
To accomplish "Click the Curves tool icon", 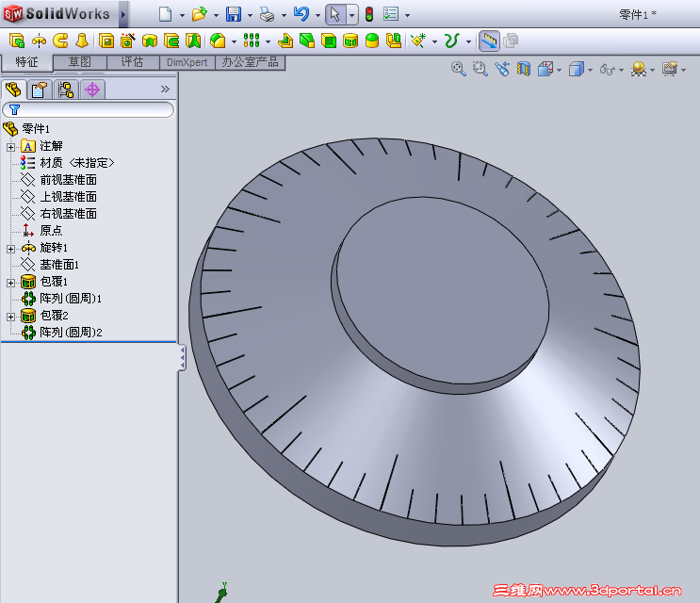I will [452, 41].
